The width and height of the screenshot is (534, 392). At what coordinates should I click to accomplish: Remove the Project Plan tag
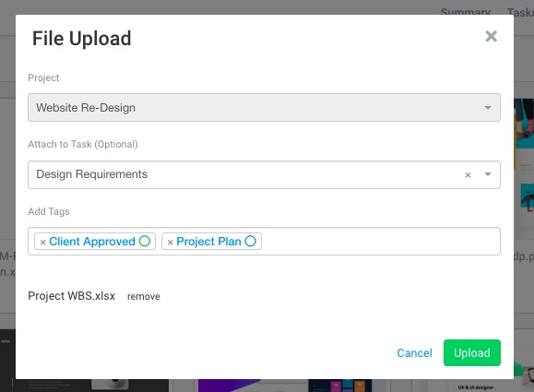(x=171, y=243)
